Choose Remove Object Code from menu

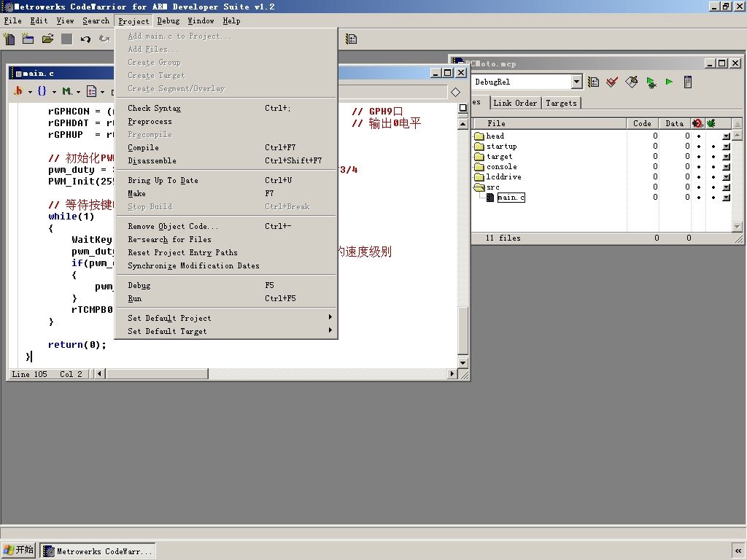(227, 226)
